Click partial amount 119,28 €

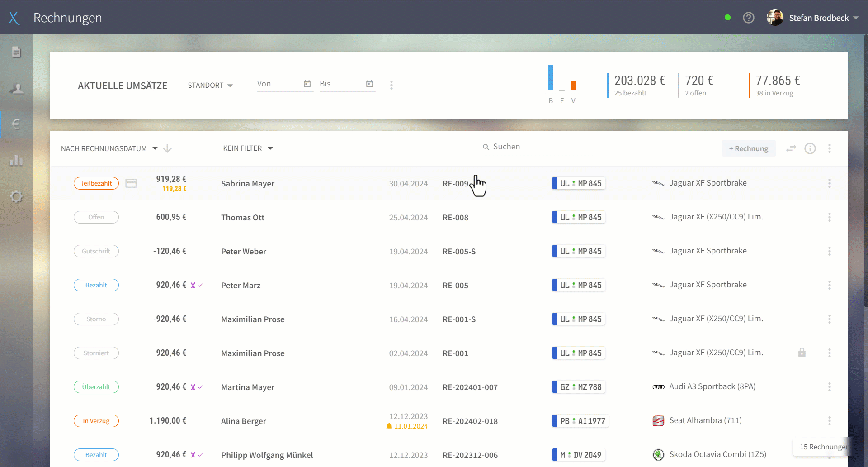(175, 189)
